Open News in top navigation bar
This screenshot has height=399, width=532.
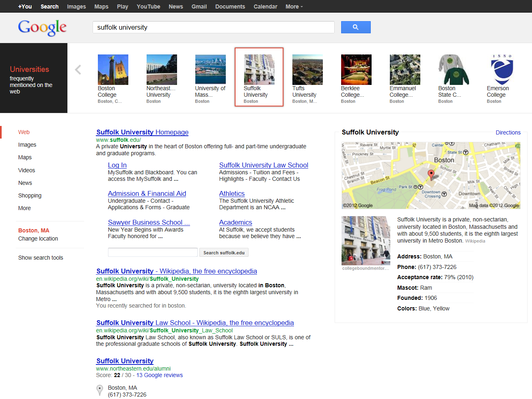(x=176, y=7)
